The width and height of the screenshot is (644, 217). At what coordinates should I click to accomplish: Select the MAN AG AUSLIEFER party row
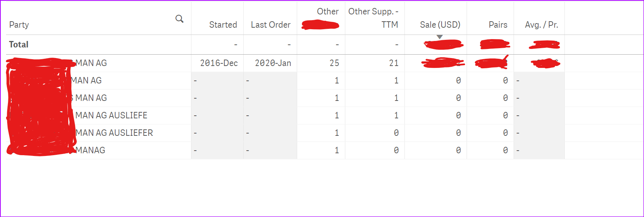[x=114, y=133]
